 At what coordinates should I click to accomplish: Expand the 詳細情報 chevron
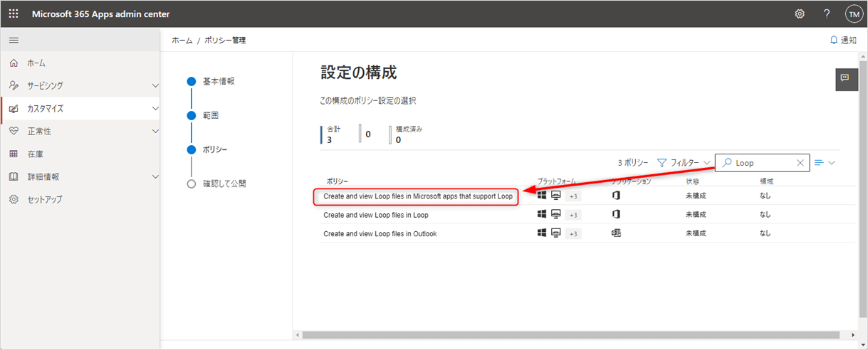(155, 177)
